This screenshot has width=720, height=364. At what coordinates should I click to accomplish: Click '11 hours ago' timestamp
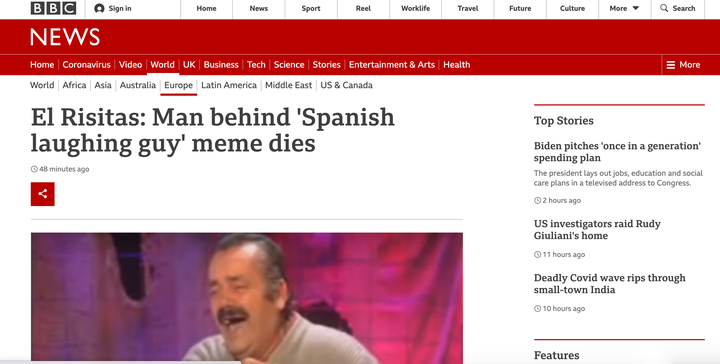[560, 255]
